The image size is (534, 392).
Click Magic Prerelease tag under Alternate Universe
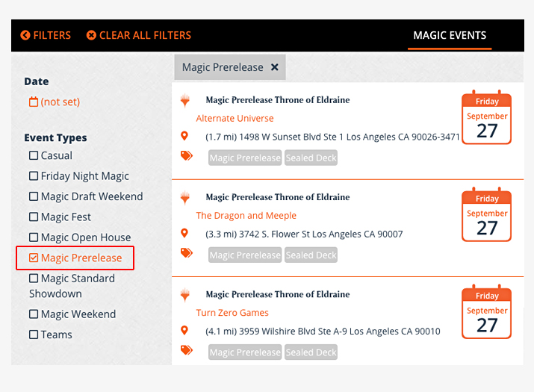[245, 158]
